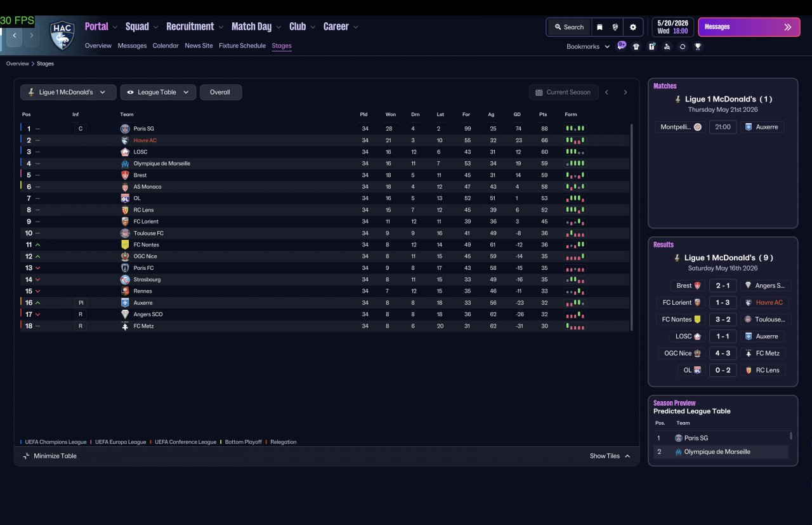Open the News Site sub-tab

point(199,46)
